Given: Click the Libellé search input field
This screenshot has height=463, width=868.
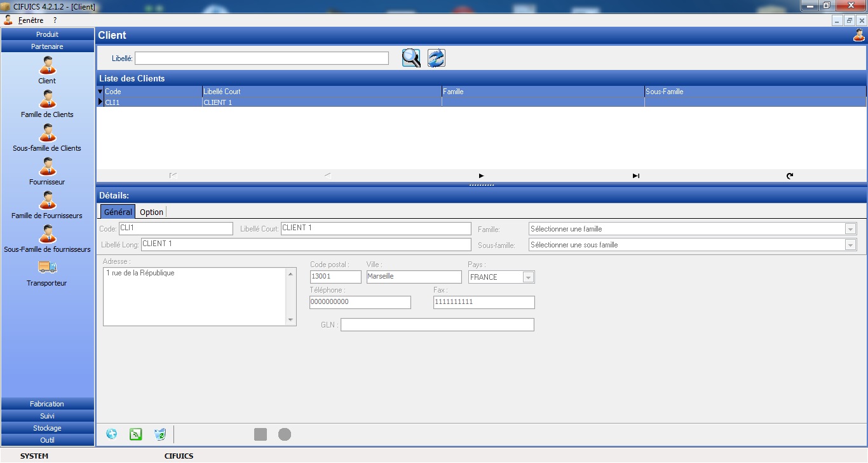Looking at the screenshot, I should (261, 59).
